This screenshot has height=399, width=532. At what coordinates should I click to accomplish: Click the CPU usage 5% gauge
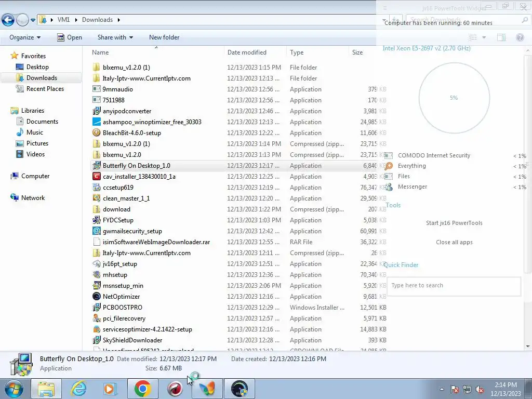coord(454,98)
